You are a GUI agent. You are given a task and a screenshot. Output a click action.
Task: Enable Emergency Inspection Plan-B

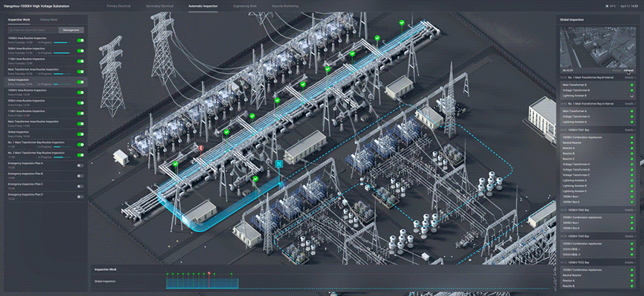[x=80, y=176]
